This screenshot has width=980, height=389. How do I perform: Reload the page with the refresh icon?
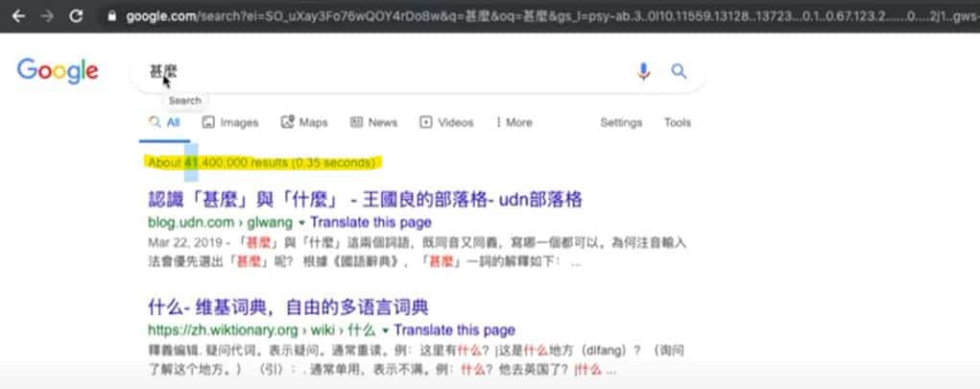click(x=76, y=16)
